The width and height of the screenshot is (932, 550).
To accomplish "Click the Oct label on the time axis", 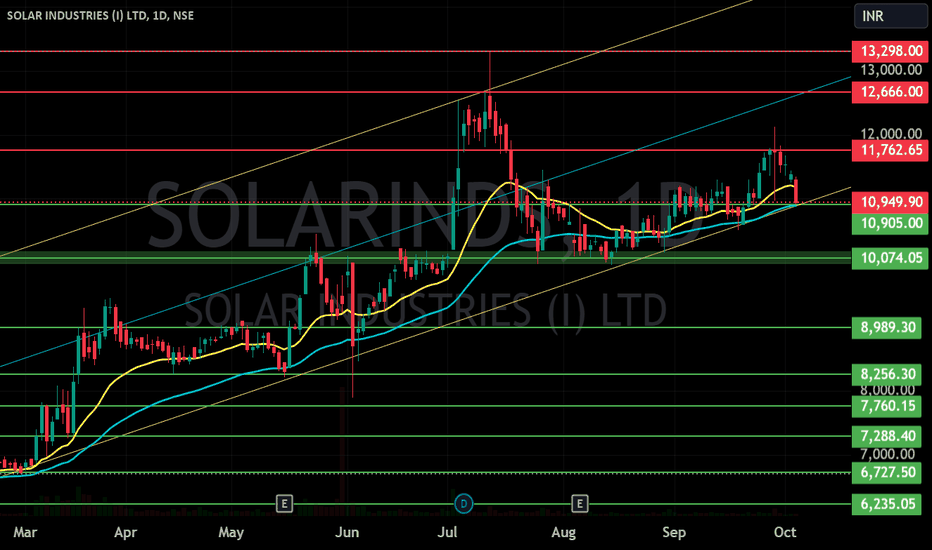I will coord(785,532).
